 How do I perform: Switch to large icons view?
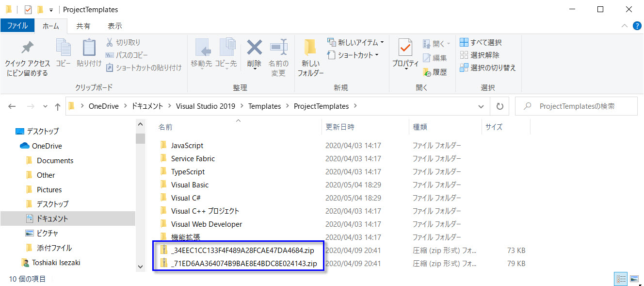pyautogui.click(x=634, y=279)
